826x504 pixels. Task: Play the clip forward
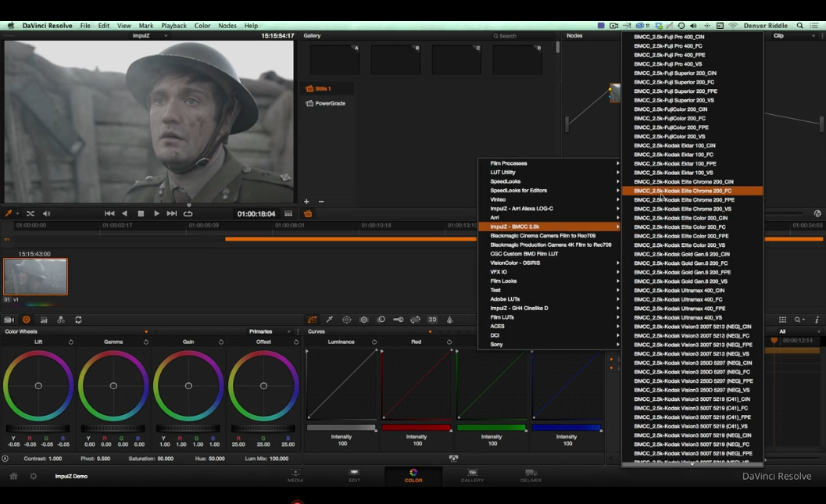point(156,213)
